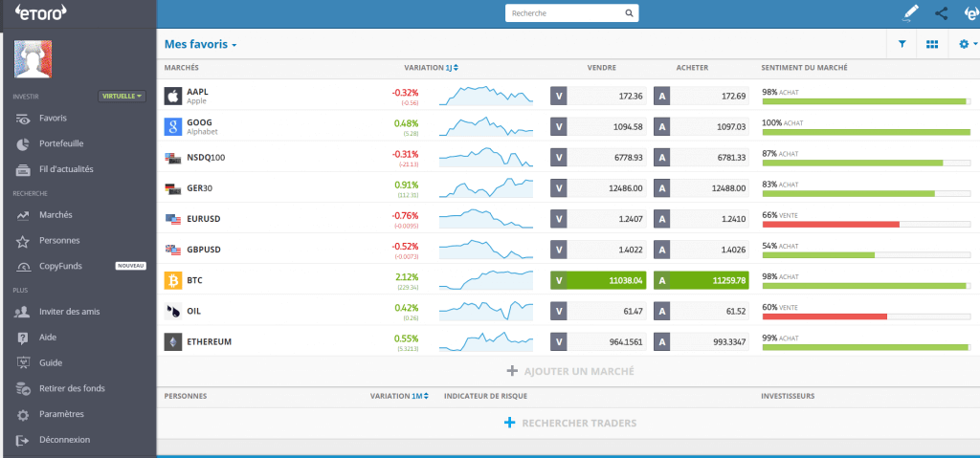Viewport: 980px width, 458px height.
Task: Open the VIRTUELLE account dropdown
Action: point(122,97)
